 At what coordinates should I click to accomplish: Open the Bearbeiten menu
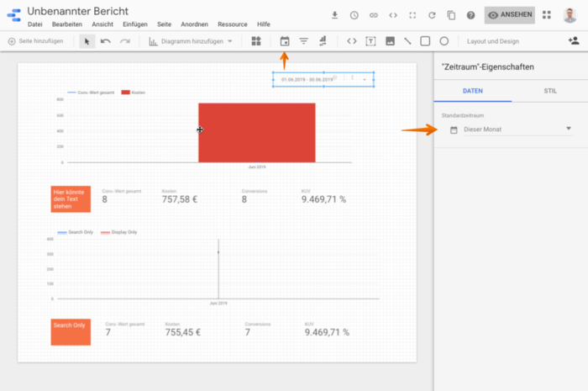point(67,24)
